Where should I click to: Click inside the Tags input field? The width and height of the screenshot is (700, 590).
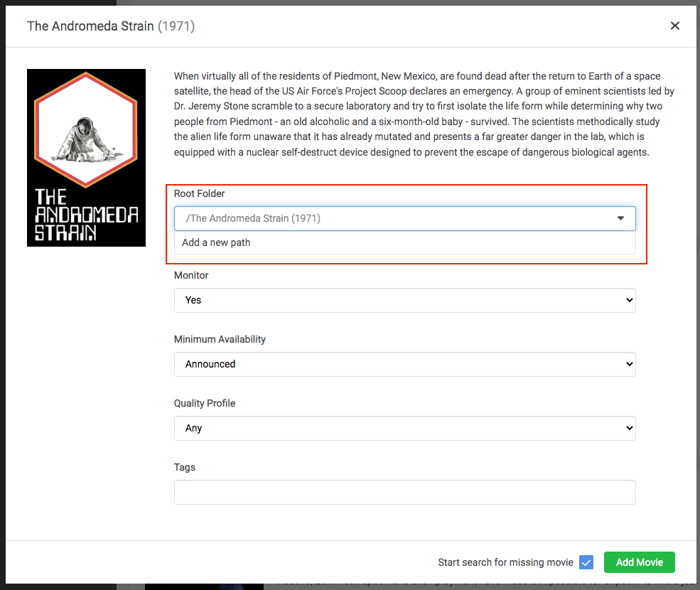click(x=405, y=492)
